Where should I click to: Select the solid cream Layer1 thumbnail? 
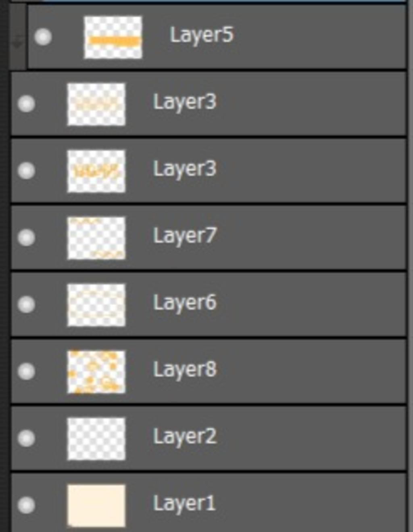(96, 506)
